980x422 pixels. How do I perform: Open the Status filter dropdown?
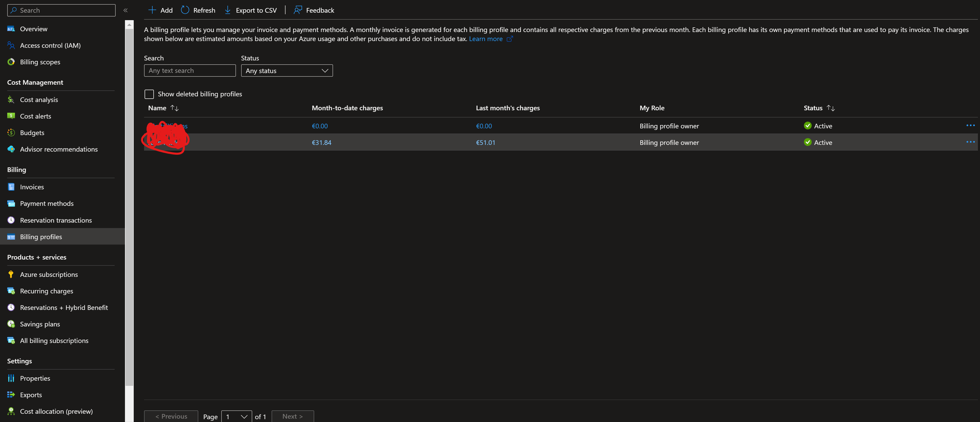click(287, 71)
